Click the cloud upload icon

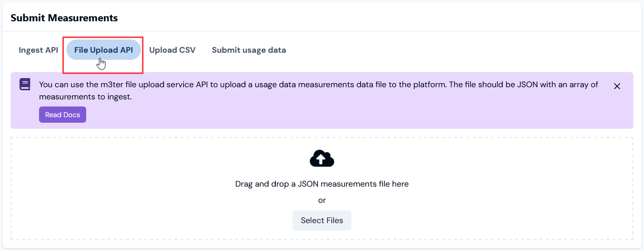(321, 159)
